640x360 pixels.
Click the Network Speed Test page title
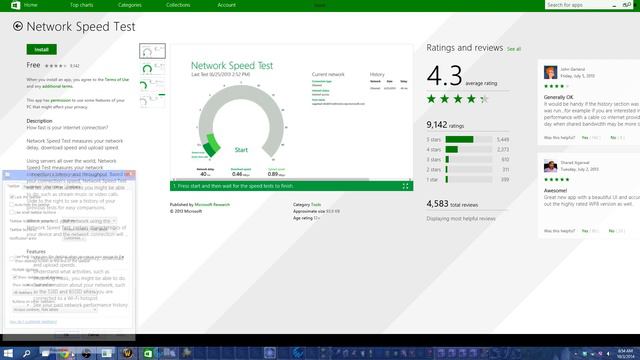[x=81, y=27]
